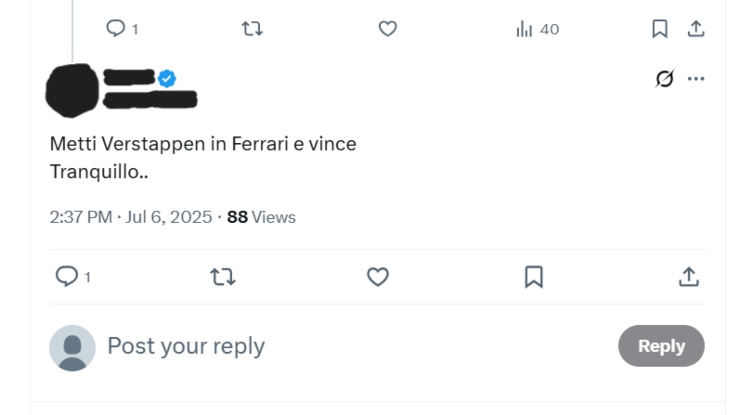Share the parent post with 40 views
This screenshot has width=740, height=415.
(x=696, y=29)
